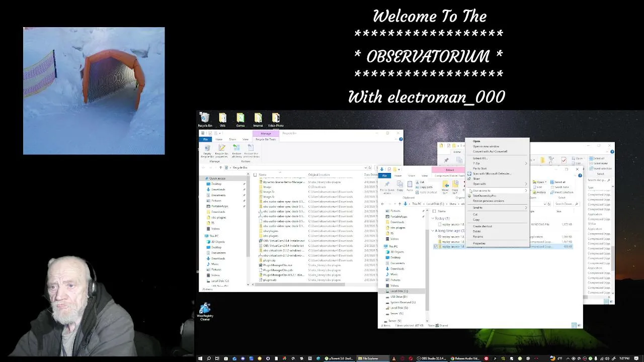The width and height of the screenshot is (644, 362).
Task: Click the Paste icon in middle Explorer ribbon
Action: tap(410, 186)
